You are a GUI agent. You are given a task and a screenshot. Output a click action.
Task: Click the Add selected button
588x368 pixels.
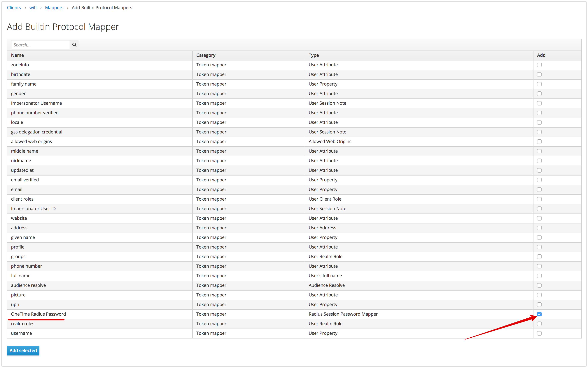click(x=23, y=350)
